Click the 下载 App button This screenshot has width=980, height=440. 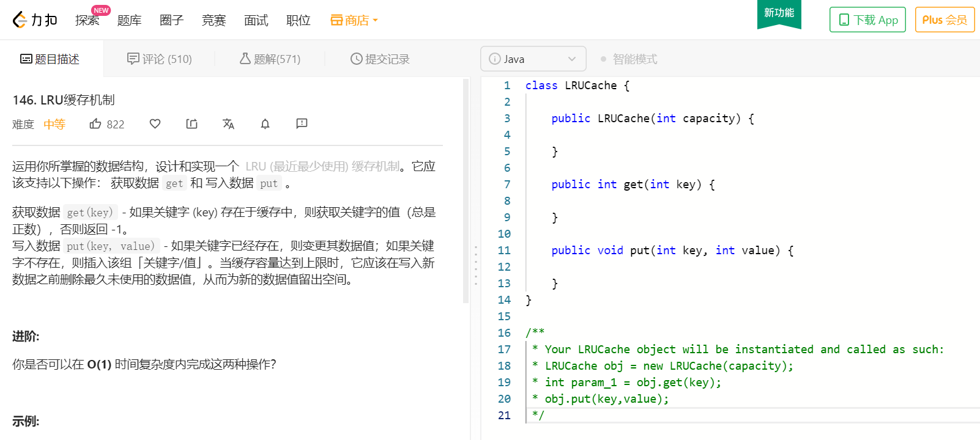tap(867, 20)
